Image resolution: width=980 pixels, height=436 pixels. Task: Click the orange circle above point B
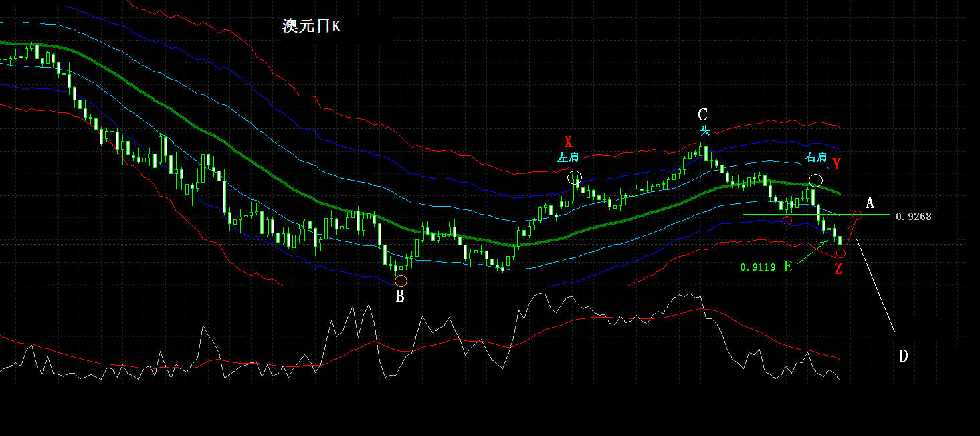pos(401,280)
